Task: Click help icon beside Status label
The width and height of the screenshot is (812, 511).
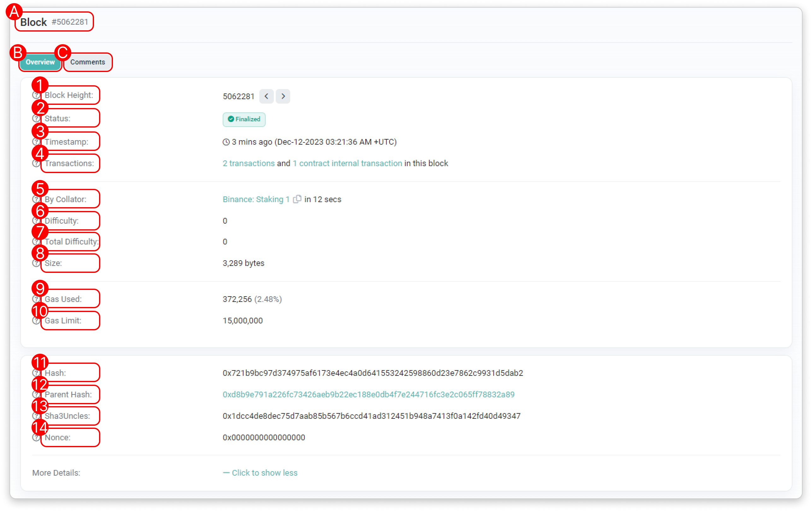Action: pos(36,119)
